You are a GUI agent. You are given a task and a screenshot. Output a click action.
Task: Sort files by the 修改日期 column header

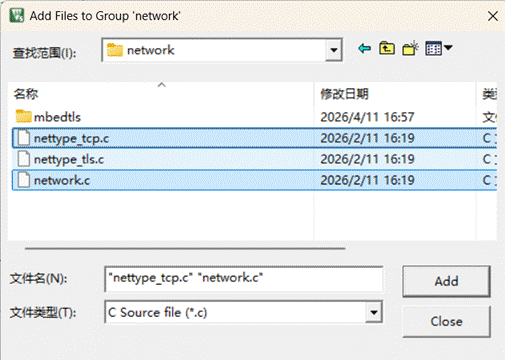[x=344, y=94]
